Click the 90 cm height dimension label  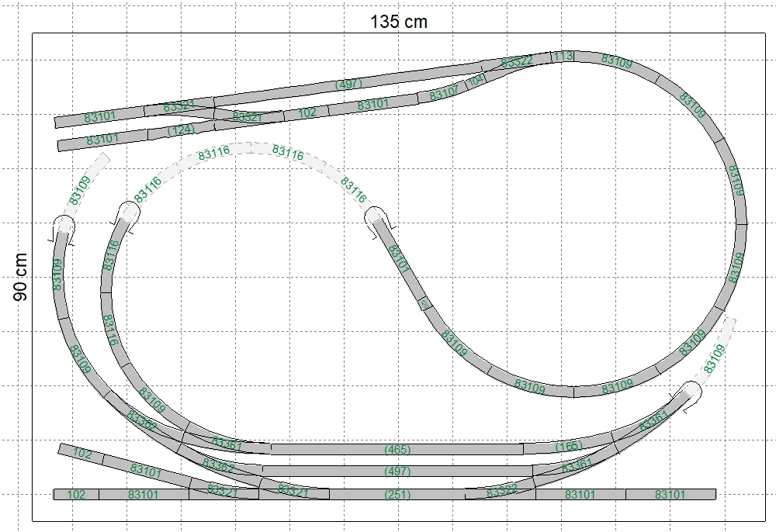click(x=20, y=276)
